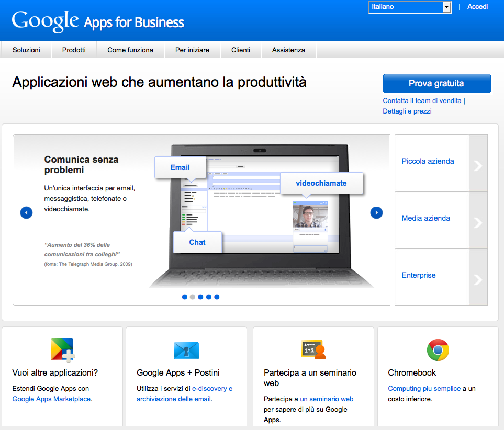Click the seminar chalkboard icon
This screenshot has height=430, width=504.
313,349
